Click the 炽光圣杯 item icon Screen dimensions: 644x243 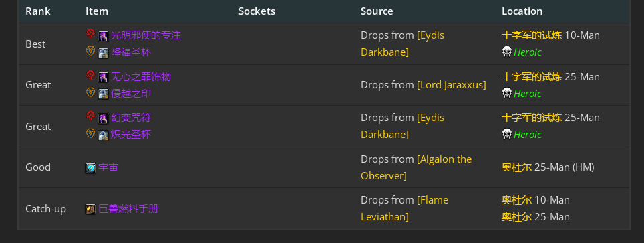pyautogui.click(x=103, y=135)
